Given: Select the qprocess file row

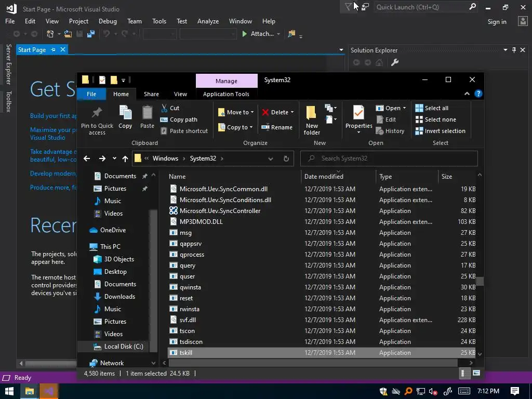Looking at the screenshot, I should point(322,255).
